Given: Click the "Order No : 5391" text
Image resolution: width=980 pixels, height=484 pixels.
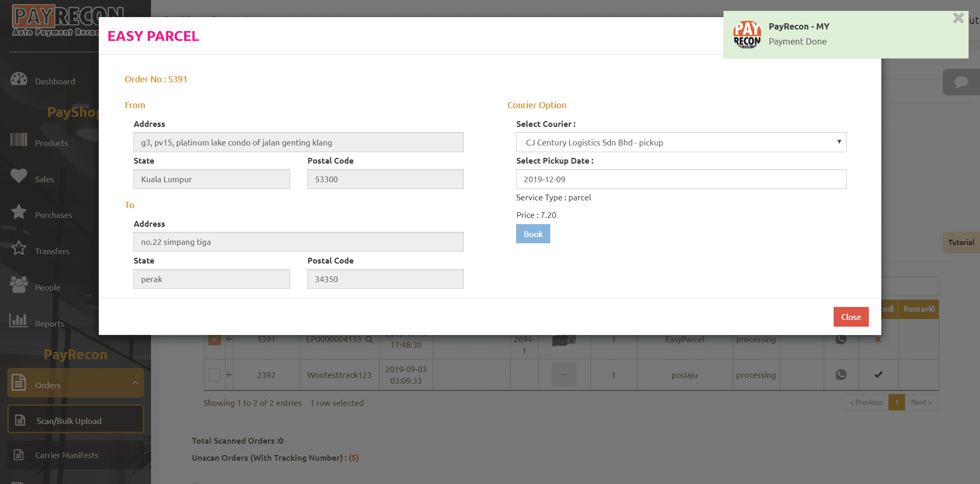Looking at the screenshot, I should click(x=156, y=79).
